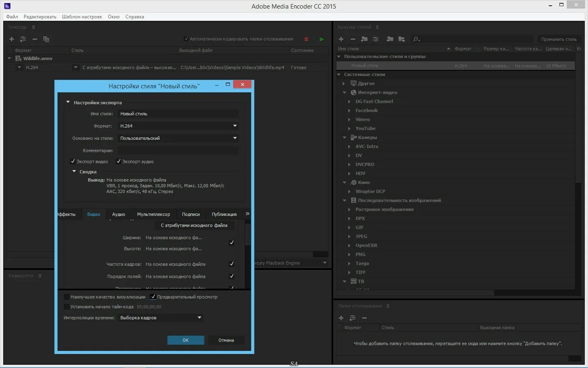Import presets folder icon

[x=390, y=39]
